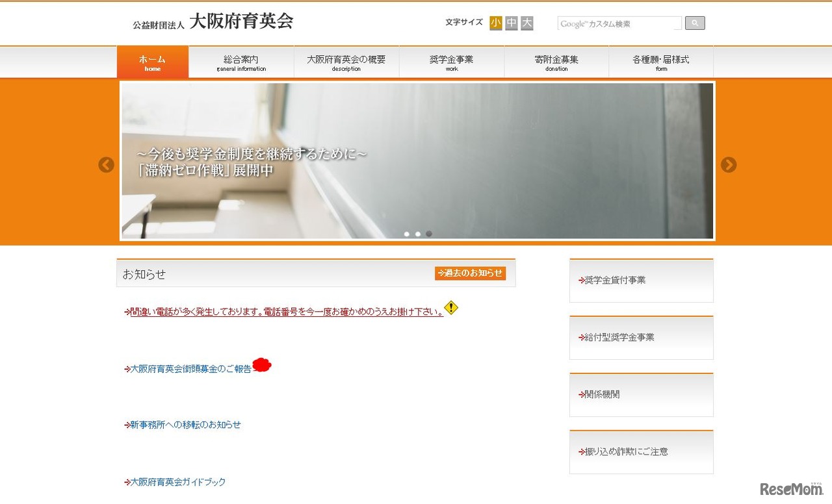The height and width of the screenshot is (504, 832).
Task: Click the 大阪府育英会 site logo
Action: (213, 22)
